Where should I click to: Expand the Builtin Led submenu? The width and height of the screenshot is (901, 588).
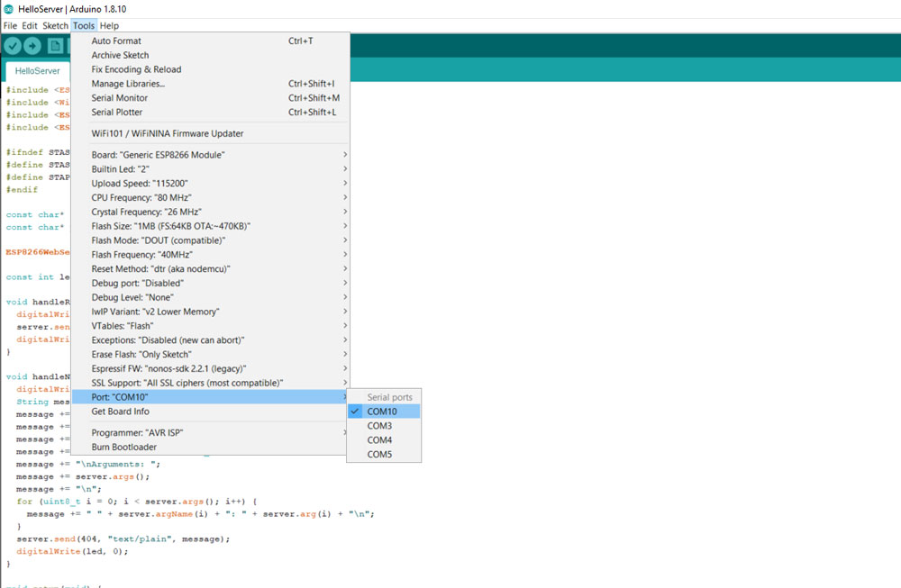click(210, 168)
